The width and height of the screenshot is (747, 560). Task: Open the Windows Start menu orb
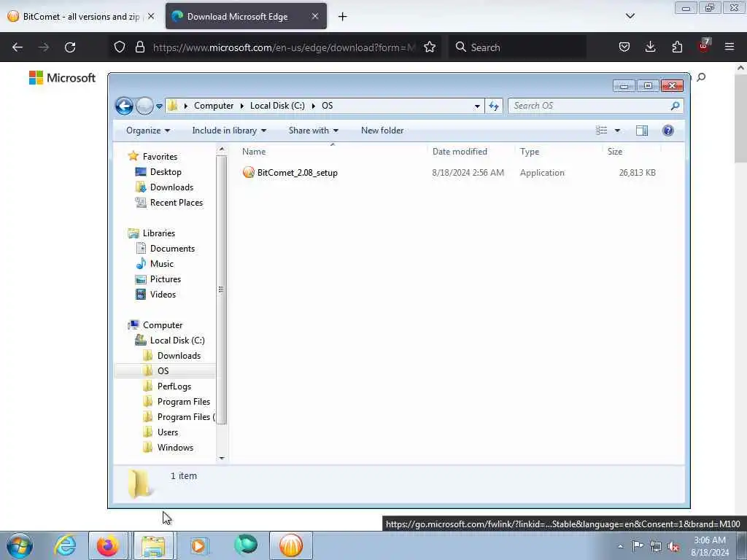(20, 545)
